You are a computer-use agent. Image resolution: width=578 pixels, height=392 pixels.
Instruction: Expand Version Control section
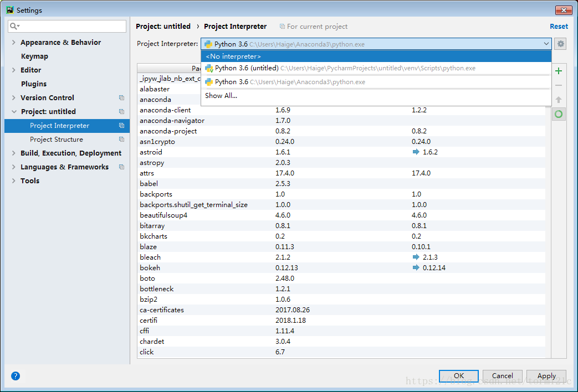coord(14,97)
